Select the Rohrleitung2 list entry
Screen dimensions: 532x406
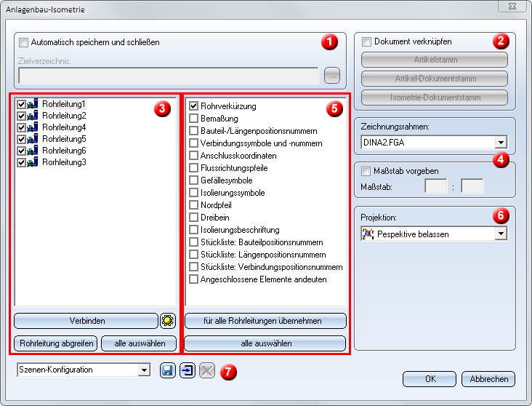click(64, 116)
